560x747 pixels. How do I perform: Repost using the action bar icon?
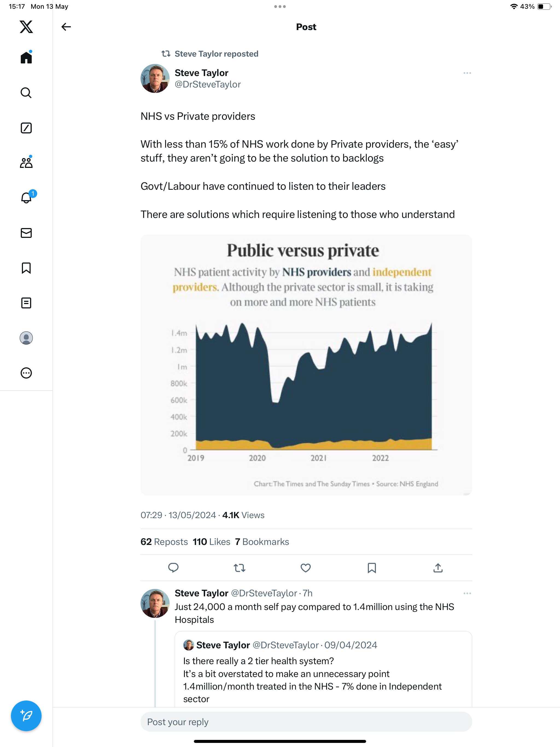tap(240, 568)
